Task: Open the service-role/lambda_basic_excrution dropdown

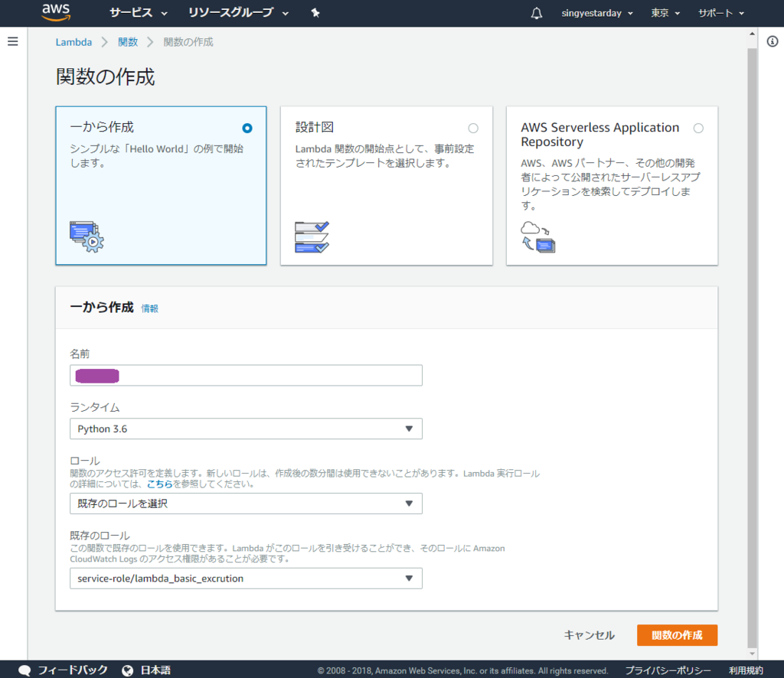Action: point(246,579)
